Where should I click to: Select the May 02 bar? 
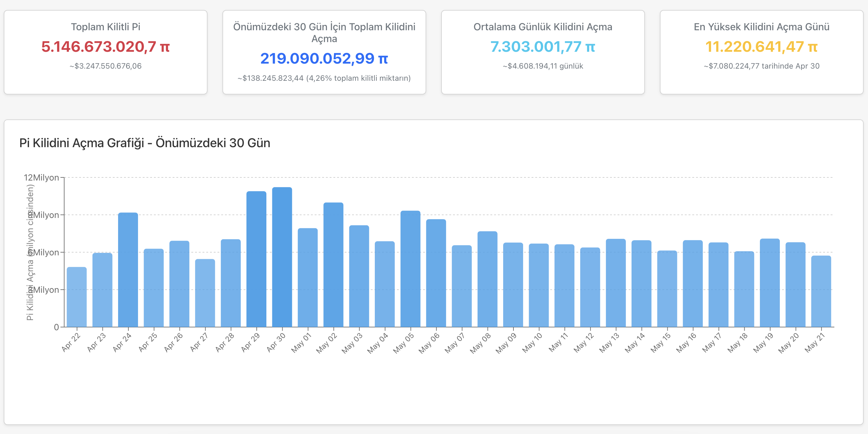[333, 265]
